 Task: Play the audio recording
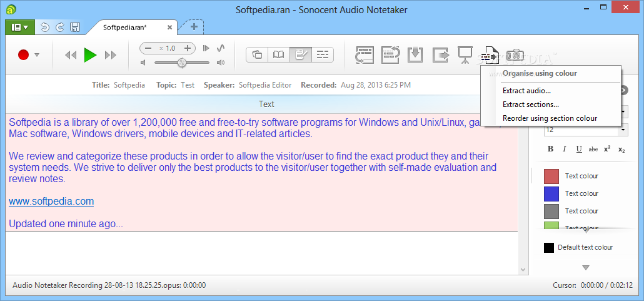pyautogui.click(x=91, y=54)
